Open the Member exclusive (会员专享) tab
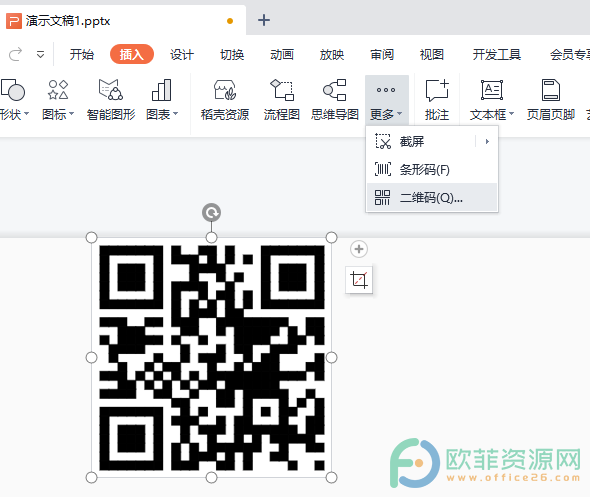This screenshot has height=497, width=590. (x=570, y=55)
